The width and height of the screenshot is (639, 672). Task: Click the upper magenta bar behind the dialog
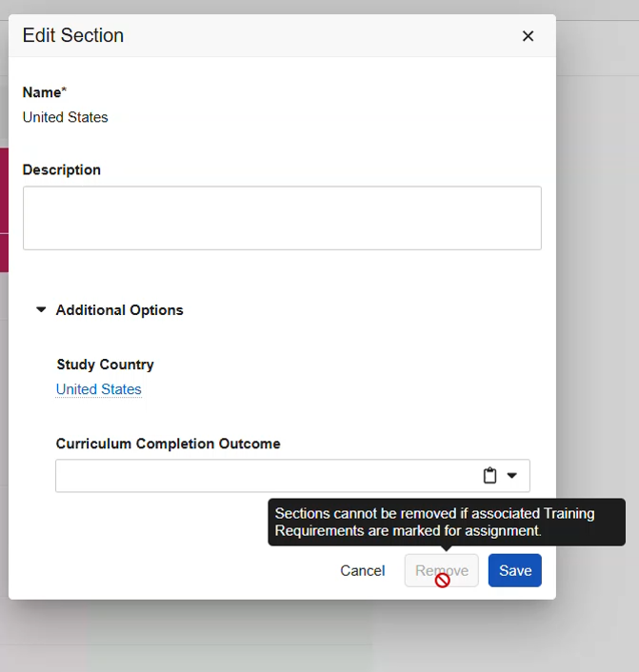click(4, 190)
